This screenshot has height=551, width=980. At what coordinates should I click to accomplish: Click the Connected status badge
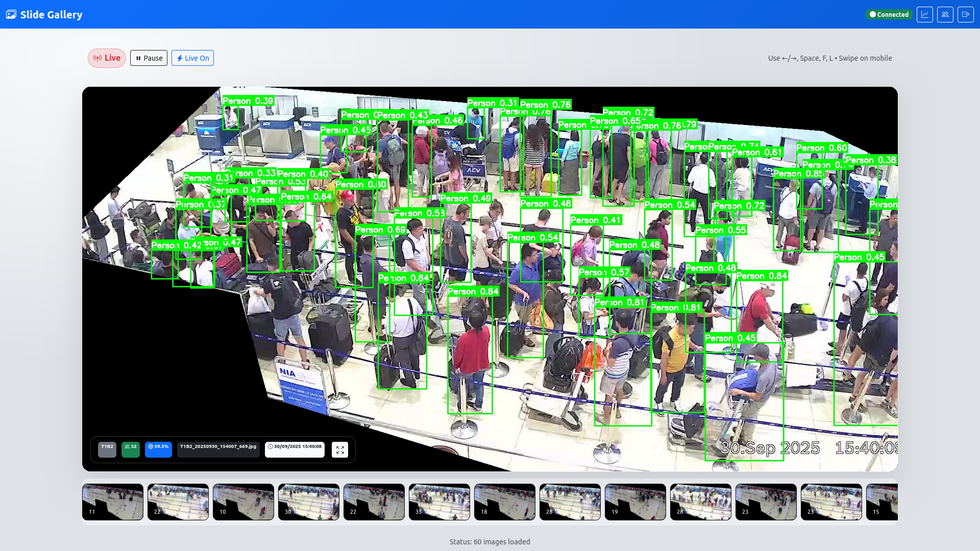point(889,14)
